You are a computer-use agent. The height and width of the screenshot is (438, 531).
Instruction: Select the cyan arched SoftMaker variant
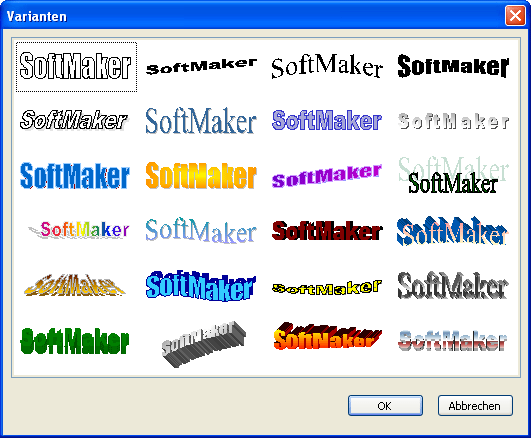point(200,286)
